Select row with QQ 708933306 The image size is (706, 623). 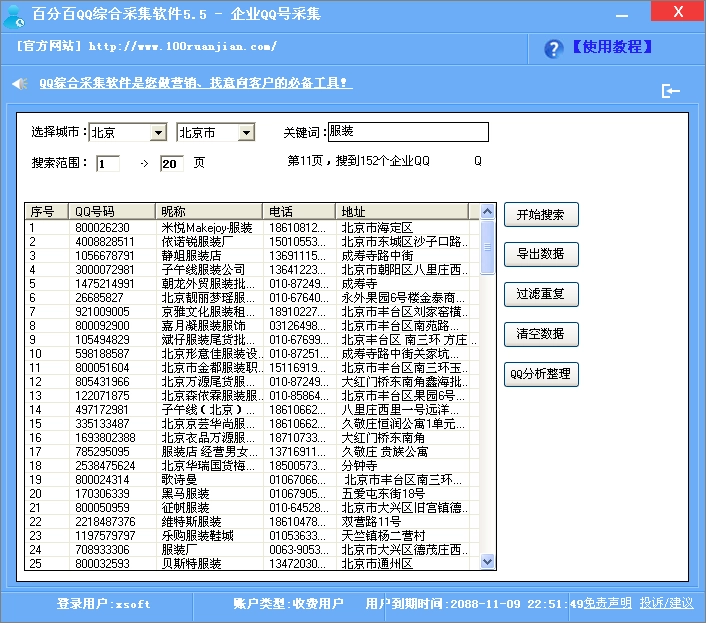tap(252, 550)
